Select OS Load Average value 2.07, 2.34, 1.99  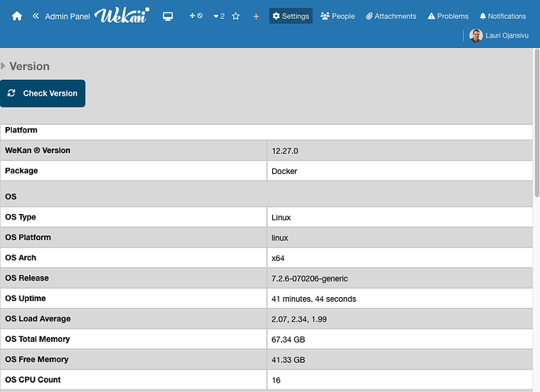point(299,319)
